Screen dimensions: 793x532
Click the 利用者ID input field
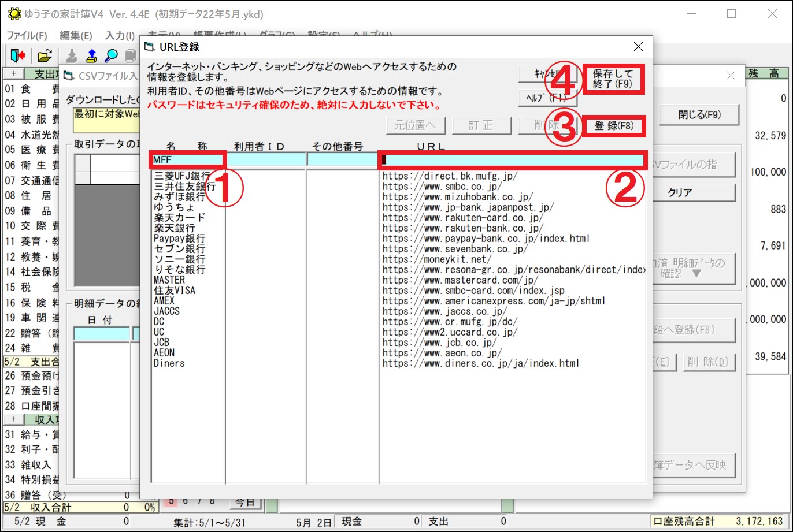[266, 160]
